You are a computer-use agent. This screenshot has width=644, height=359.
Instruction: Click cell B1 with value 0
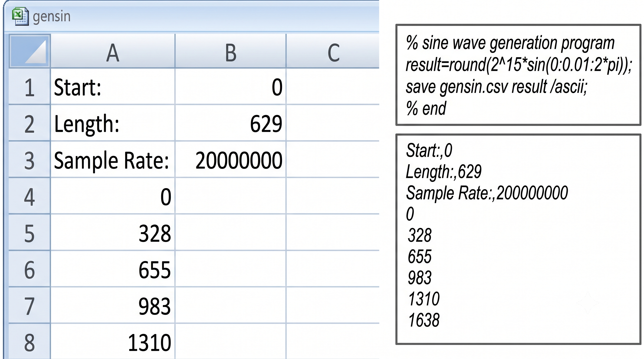[x=231, y=87]
